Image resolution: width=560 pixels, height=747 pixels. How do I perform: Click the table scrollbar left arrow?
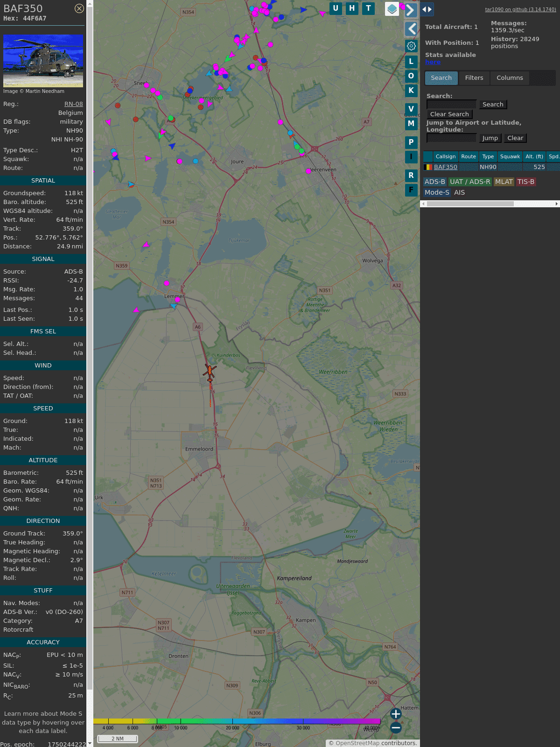[x=423, y=204]
